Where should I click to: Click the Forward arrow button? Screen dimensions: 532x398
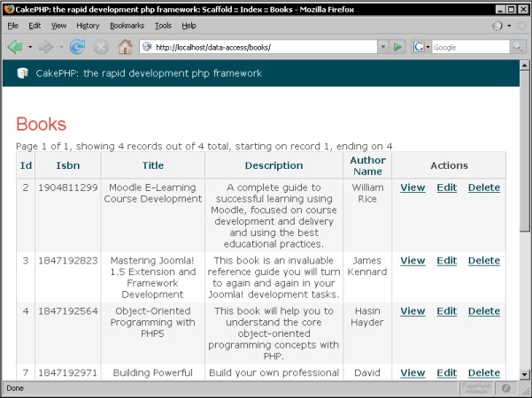45,47
